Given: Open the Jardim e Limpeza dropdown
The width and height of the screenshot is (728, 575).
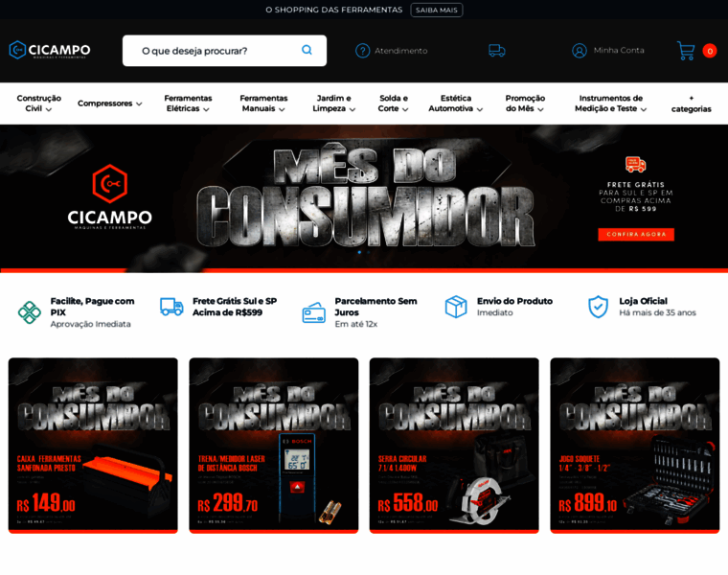Looking at the screenshot, I should (333, 103).
